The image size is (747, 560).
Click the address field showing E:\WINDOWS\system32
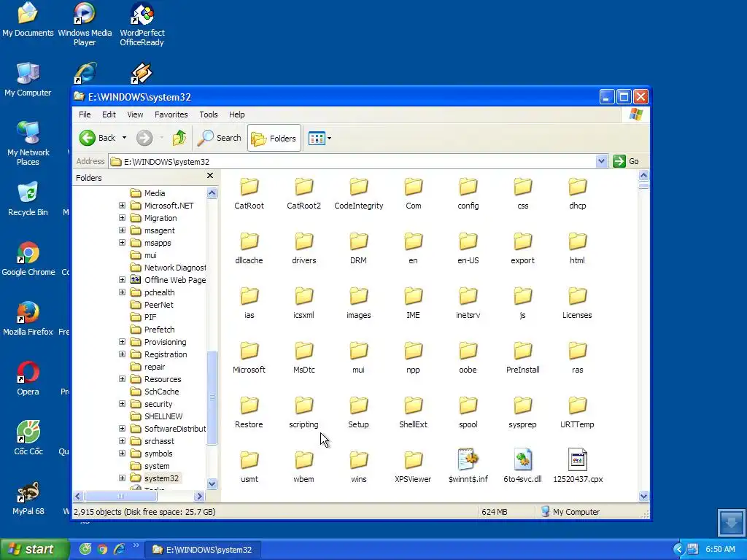(352, 161)
